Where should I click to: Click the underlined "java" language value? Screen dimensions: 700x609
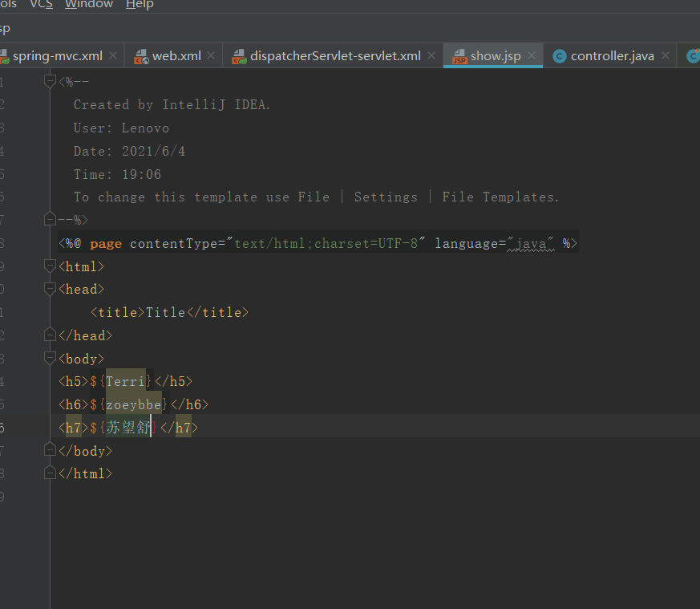click(531, 243)
